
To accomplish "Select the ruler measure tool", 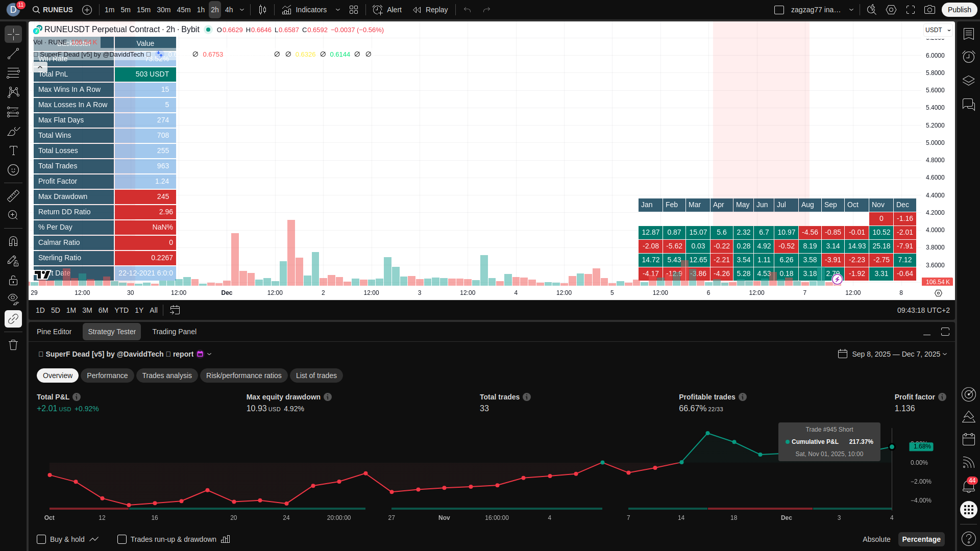I will pyautogui.click(x=13, y=195).
